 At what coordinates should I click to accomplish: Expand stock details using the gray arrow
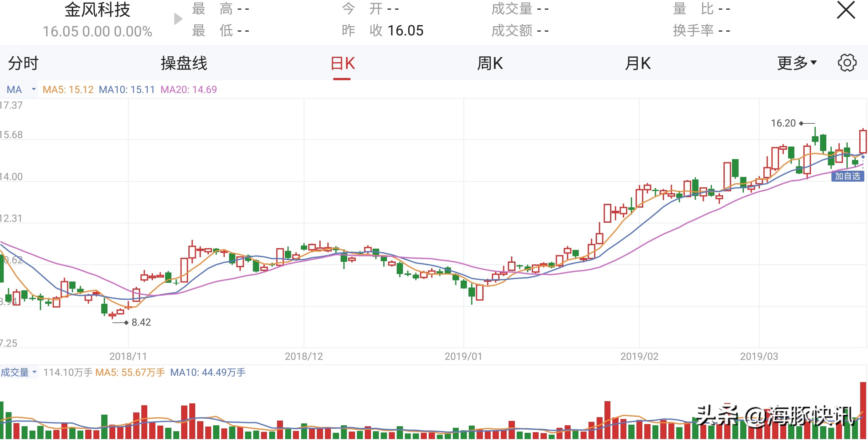[x=178, y=19]
